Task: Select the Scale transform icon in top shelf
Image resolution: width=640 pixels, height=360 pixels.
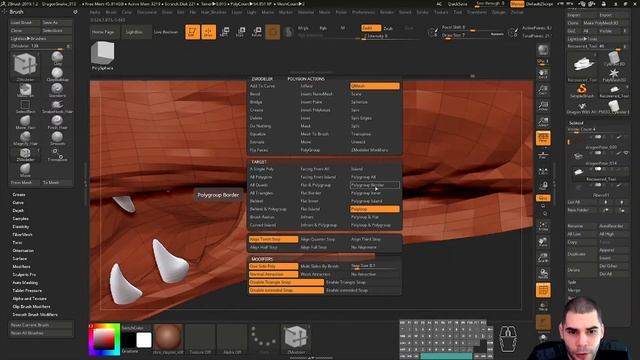Action: pos(240,32)
